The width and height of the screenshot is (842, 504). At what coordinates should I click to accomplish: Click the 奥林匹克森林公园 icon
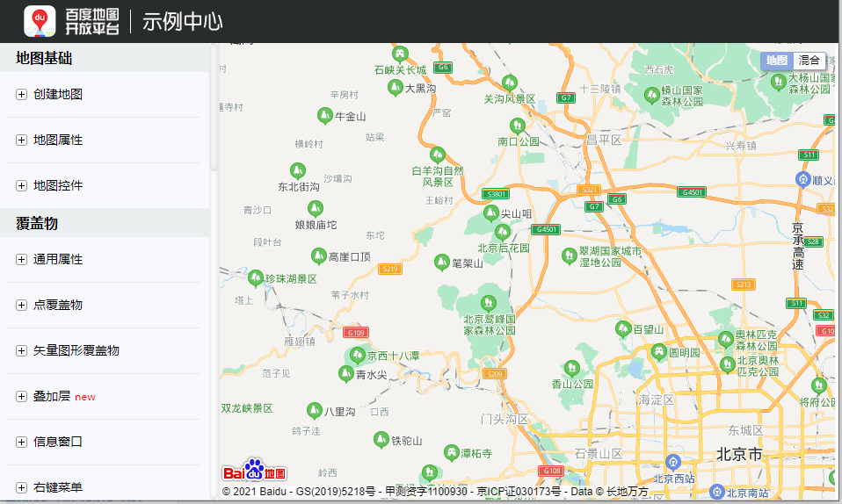pyautogui.click(x=726, y=339)
